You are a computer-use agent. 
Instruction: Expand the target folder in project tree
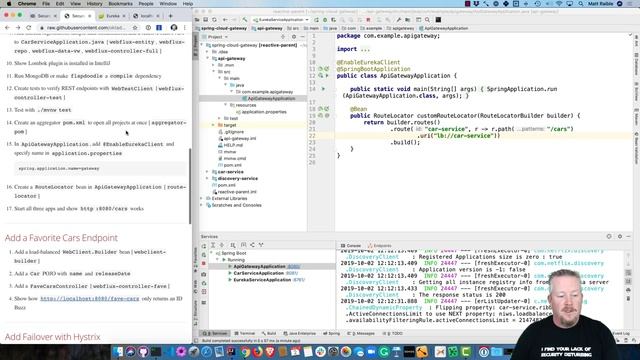point(213,125)
